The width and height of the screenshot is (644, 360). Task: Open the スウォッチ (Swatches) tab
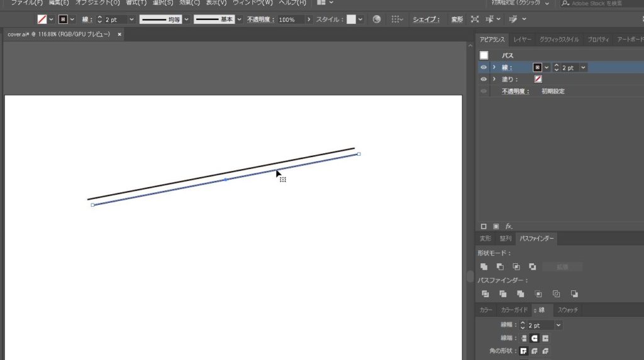(x=568, y=310)
